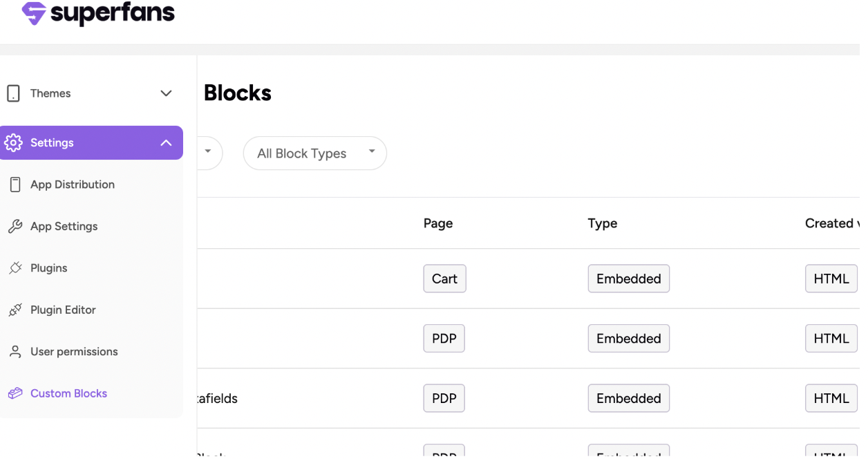The width and height of the screenshot is (868, 459).
Task: Click the Settings gear icon
Action: coord(13,143)
